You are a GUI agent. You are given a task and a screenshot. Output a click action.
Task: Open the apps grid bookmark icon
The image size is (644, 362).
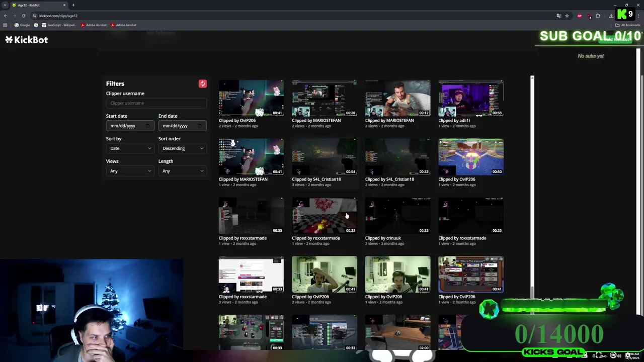[x=5, y=25]
